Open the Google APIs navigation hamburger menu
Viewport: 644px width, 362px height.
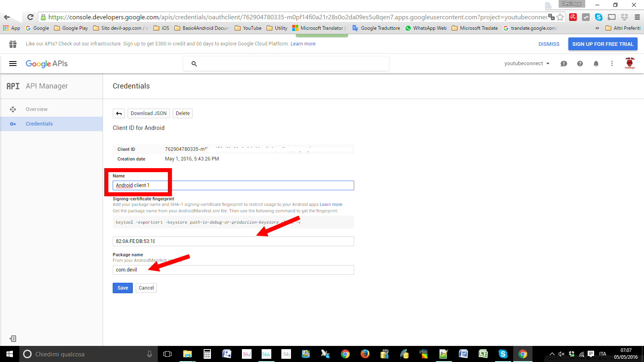(x=13, y=64)
